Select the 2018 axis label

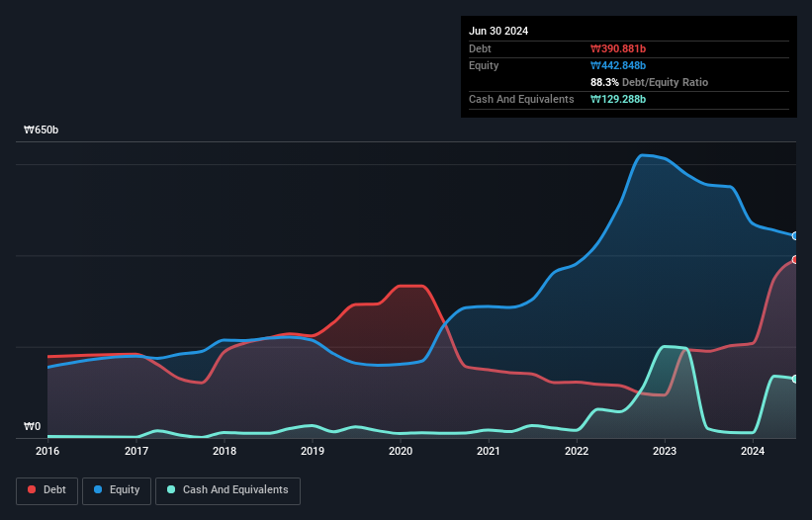pos(225,451)
